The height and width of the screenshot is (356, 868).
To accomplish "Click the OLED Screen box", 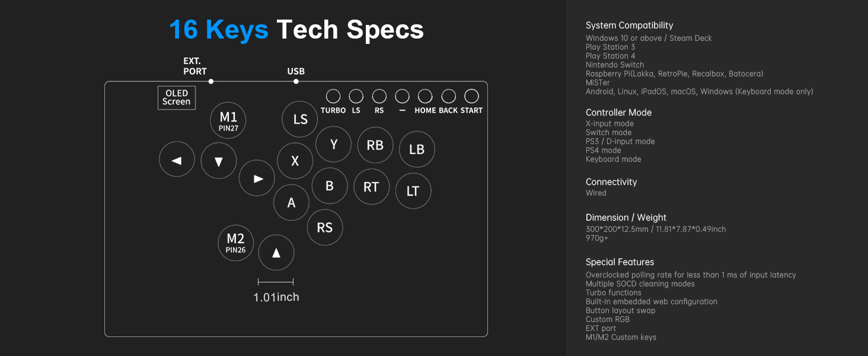I will click(177, 97).
